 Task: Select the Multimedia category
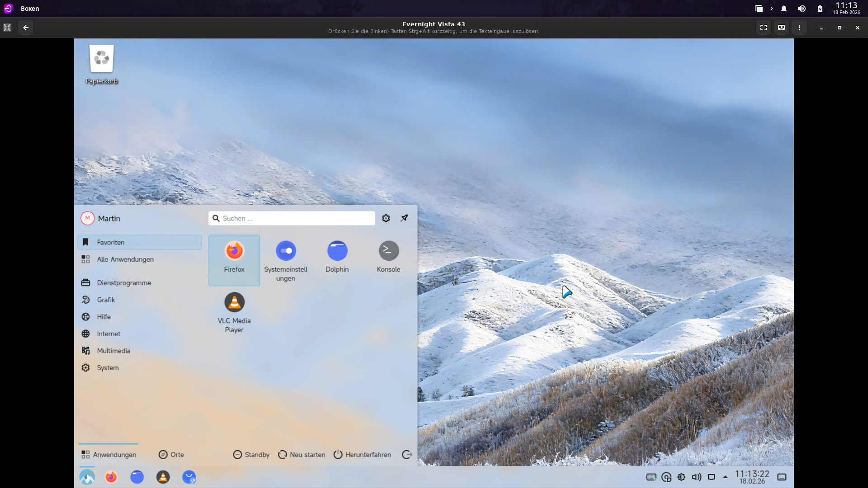[113, 351]
